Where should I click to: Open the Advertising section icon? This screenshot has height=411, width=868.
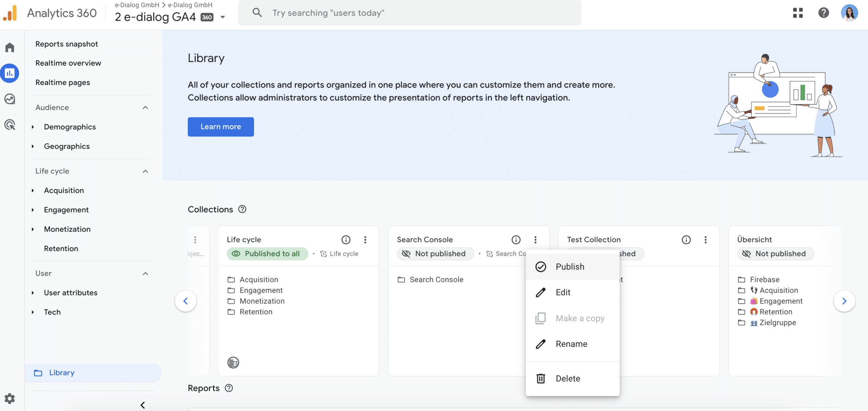(x=10, y=125)
